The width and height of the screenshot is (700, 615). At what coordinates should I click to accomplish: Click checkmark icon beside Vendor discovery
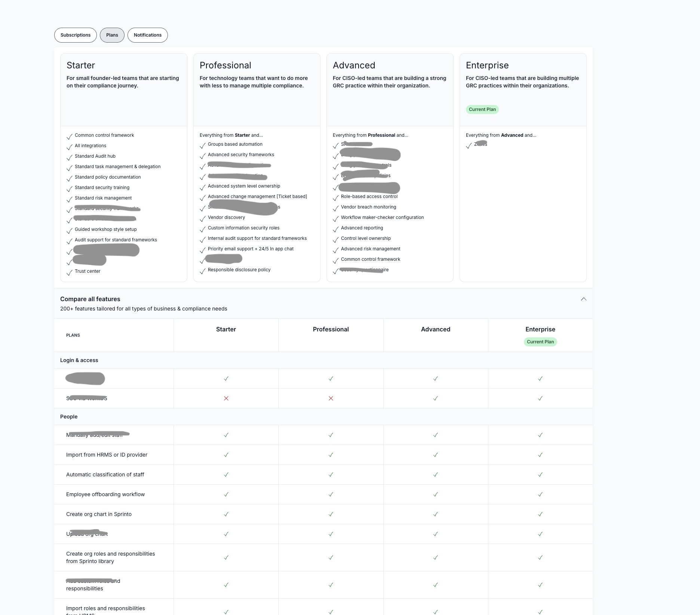point(203,219)
